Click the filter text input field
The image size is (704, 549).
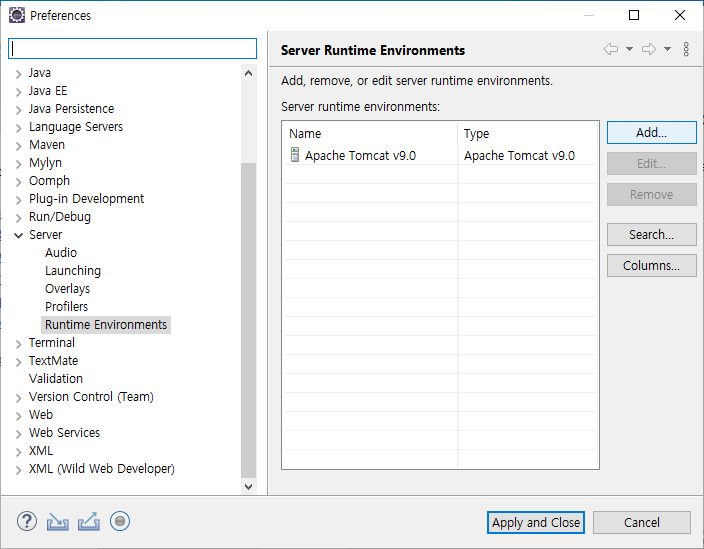[x=132, y=48]
